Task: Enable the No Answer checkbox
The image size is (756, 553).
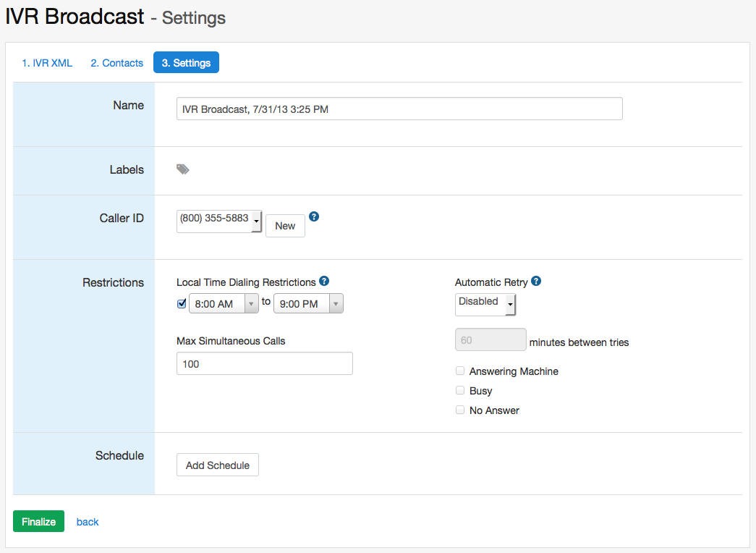Action: (x=460, y=410)
